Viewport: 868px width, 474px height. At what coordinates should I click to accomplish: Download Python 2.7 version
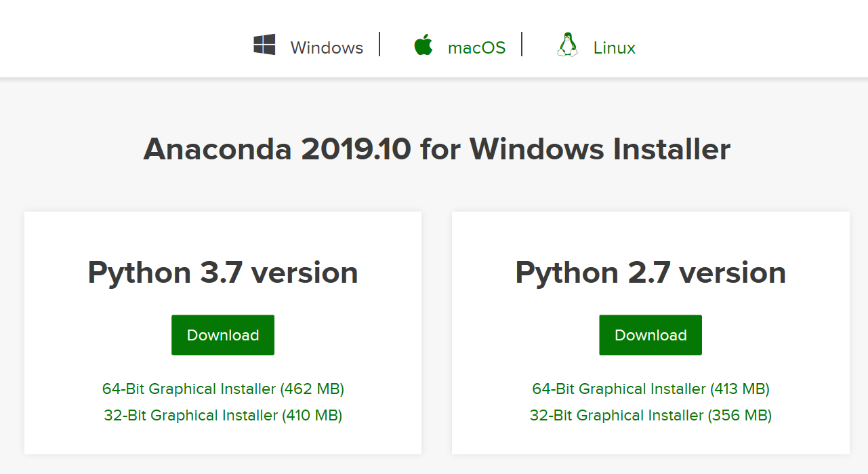point(650,334)
